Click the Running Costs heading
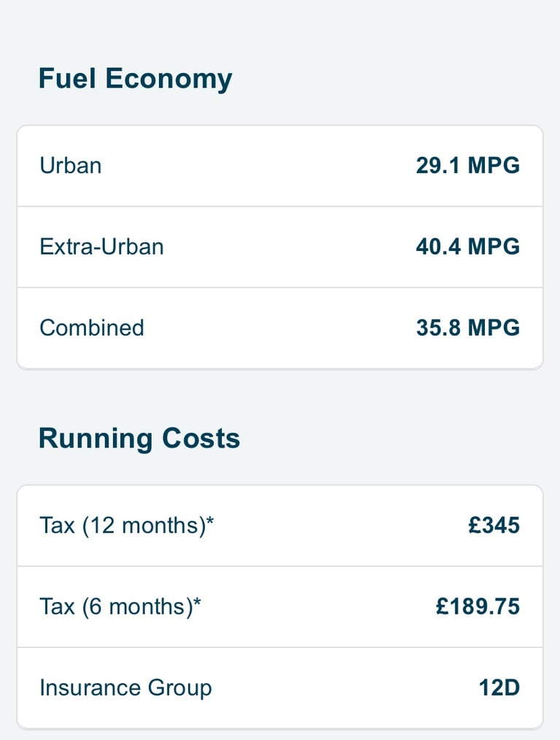The height and width of the screenshot is (740, 560). pos(139,439)
